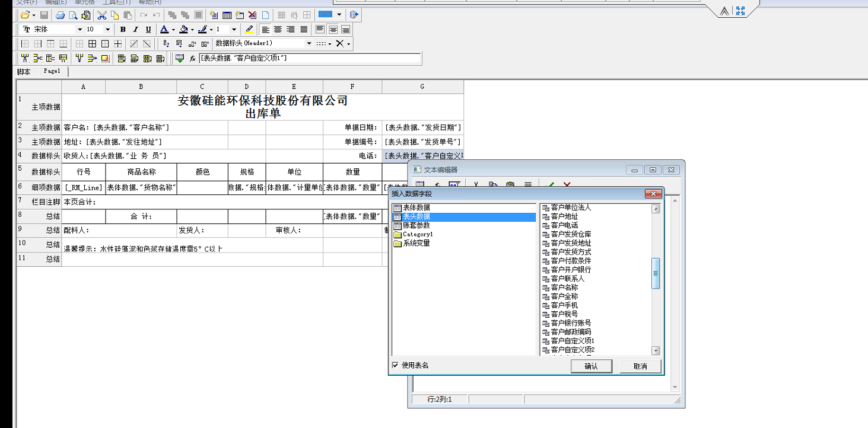The width and height of the screenshot is (868, 428).
Task: Open the zoom percentage dropdown
Action: coord(339,14)
